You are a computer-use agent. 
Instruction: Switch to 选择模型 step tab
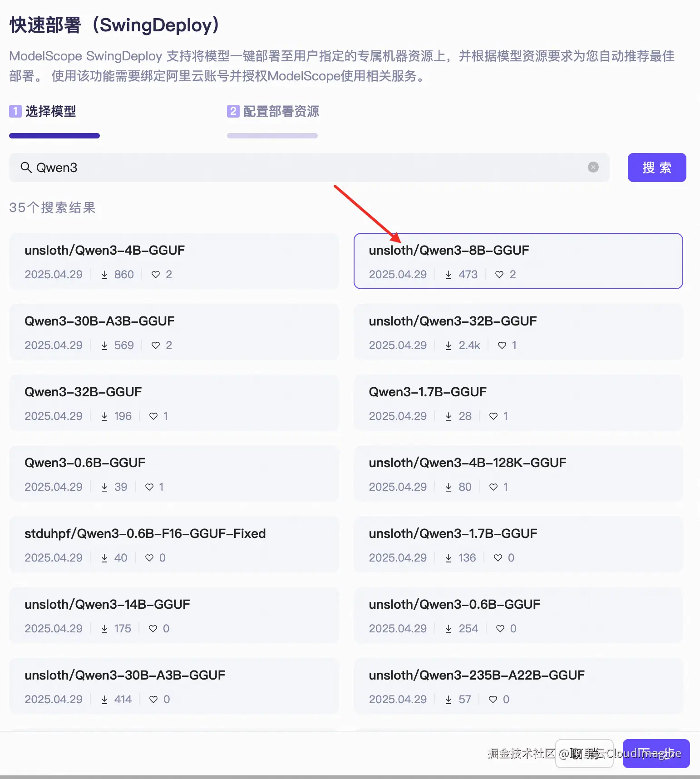click(43, 111)
